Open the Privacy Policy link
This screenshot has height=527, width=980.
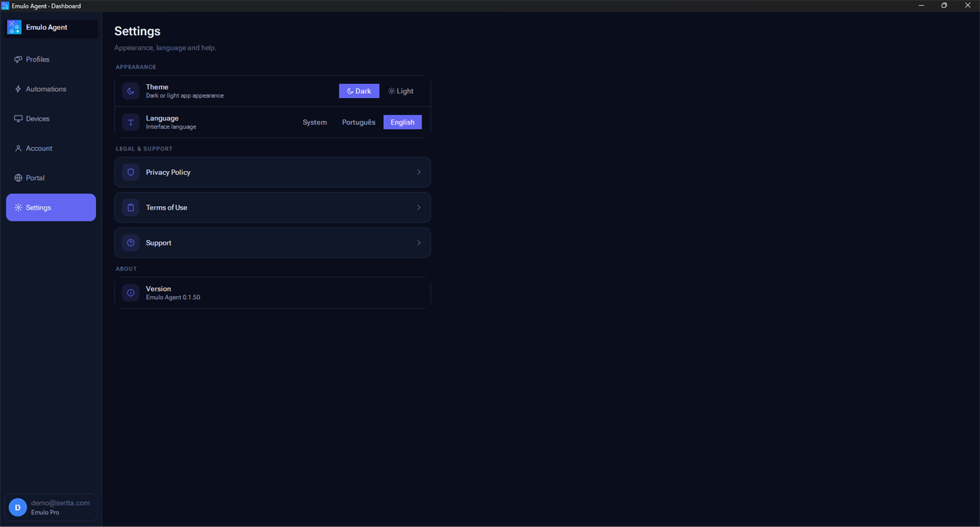[272, 172]
